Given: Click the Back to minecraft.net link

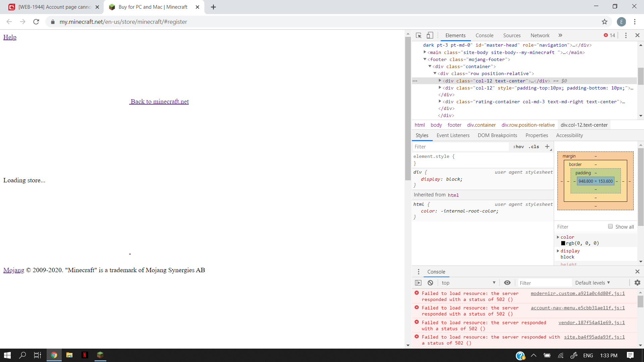Looking at the screenshot, I should pyautogui.click(x=159, y=102).
